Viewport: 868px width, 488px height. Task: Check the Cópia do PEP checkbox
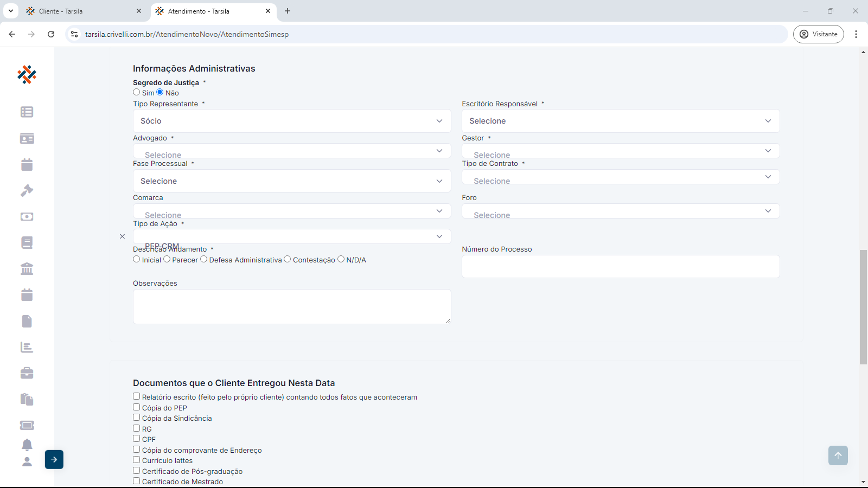pyautogui.click(x=137, y=407)
